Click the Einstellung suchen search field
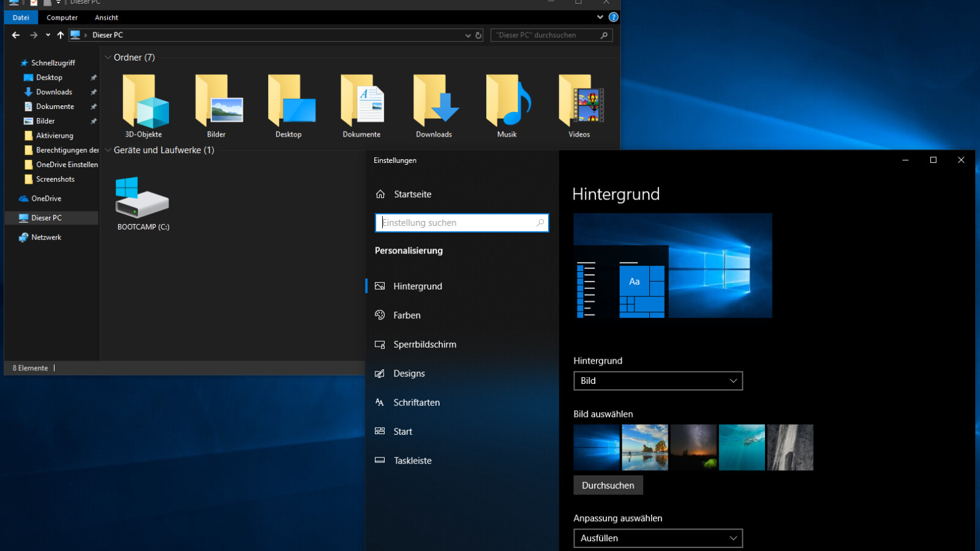The image size is (980, 551). (462, 222)
